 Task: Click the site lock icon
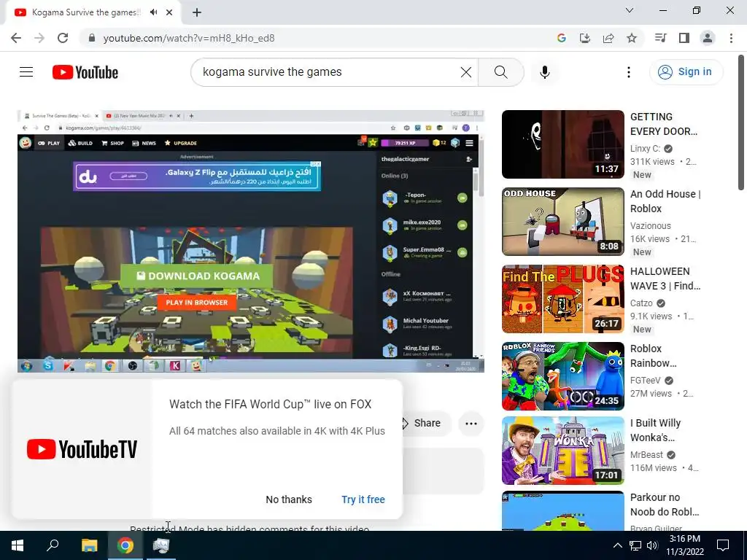(92, 38)
